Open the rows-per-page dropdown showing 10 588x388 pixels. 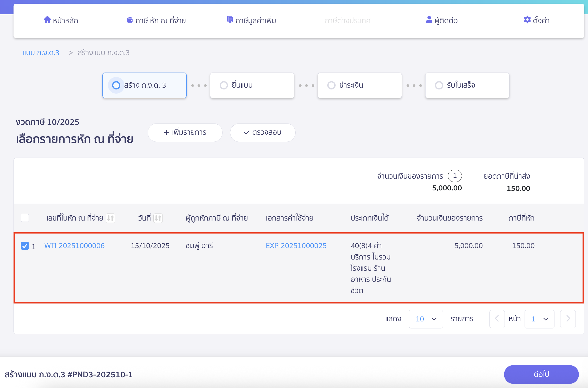(x=426, y=319)
